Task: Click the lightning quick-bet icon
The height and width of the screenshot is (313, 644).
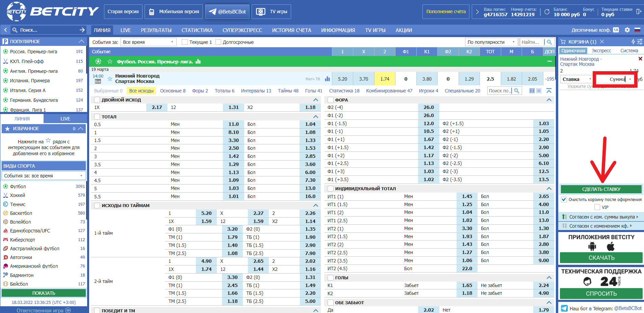Action: coord(633,42)
